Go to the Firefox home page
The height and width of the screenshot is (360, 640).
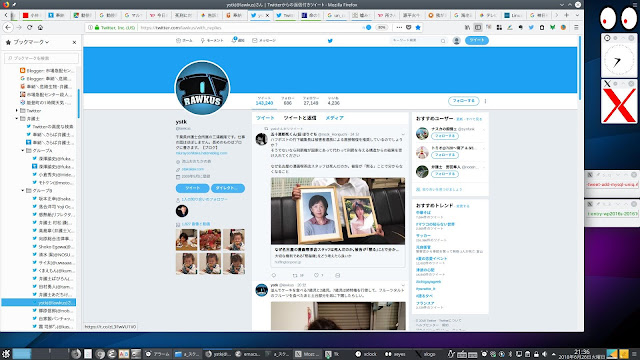(x=40, y=27)
